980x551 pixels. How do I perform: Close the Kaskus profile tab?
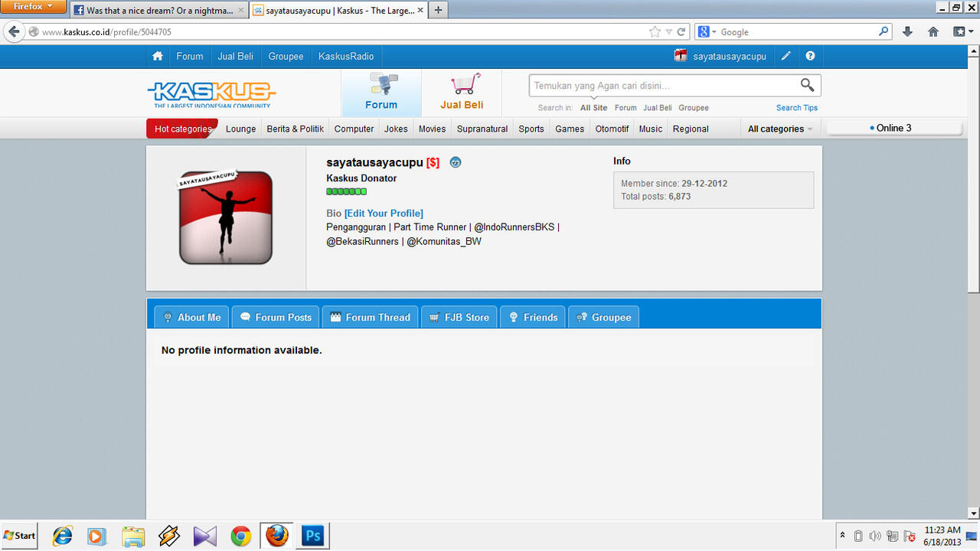tap(420, 11)
